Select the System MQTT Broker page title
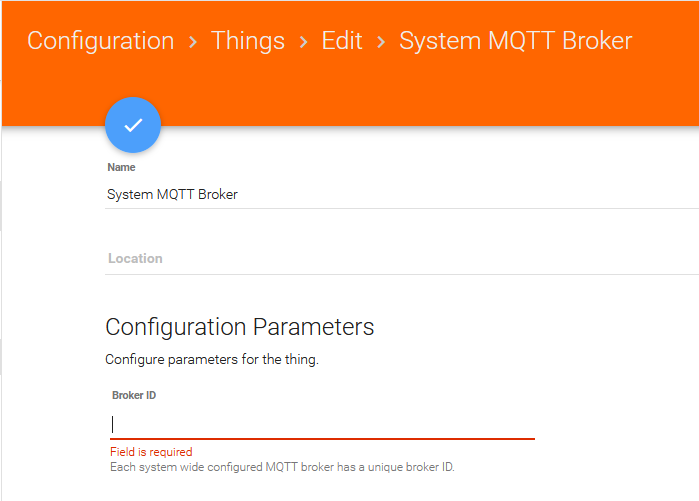699x501 pixels. pyautogui.click(x=515, y=41)
